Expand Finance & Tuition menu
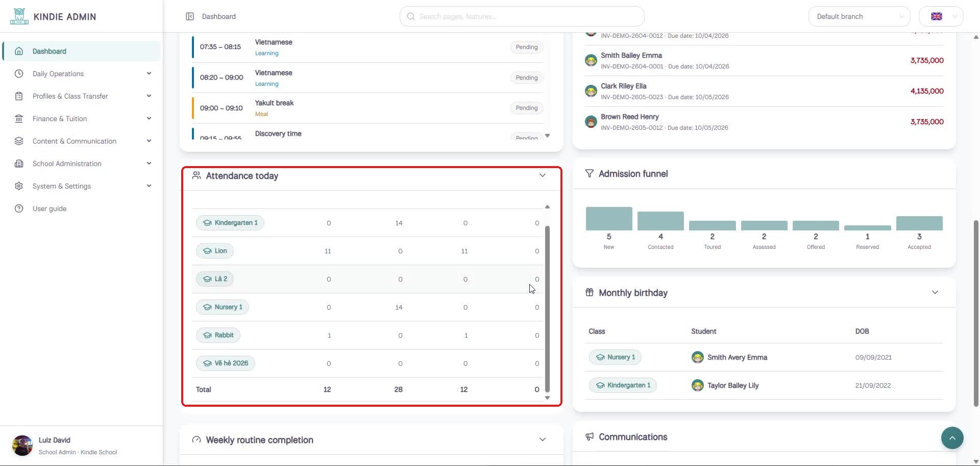The width and height of the screenshot is (980, 466). 82,119
